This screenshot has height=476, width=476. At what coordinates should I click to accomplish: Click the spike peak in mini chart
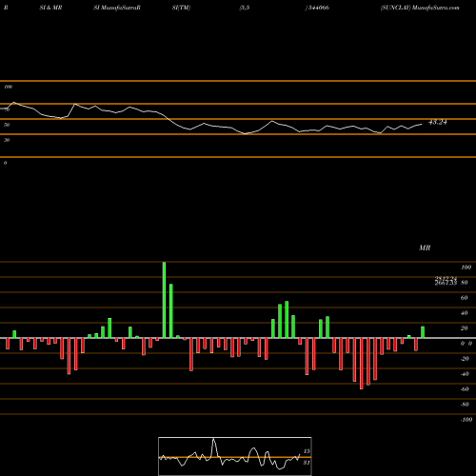pos(213,439)
